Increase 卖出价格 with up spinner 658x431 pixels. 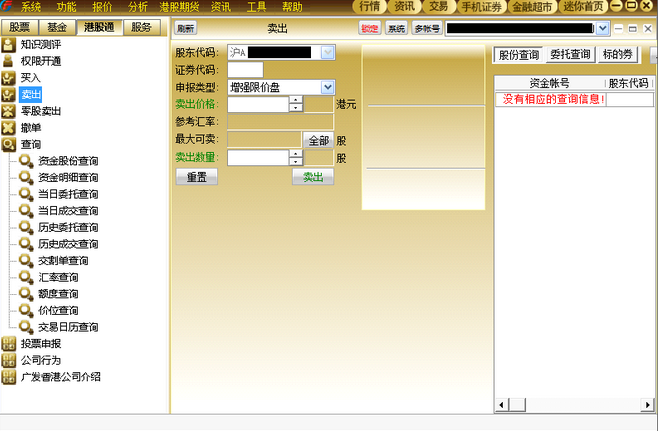[x=296, y=100]
